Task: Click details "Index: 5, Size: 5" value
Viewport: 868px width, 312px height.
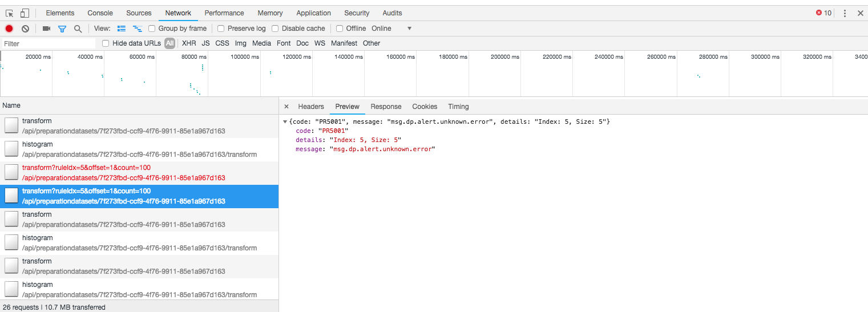Action: click(366, 140)
